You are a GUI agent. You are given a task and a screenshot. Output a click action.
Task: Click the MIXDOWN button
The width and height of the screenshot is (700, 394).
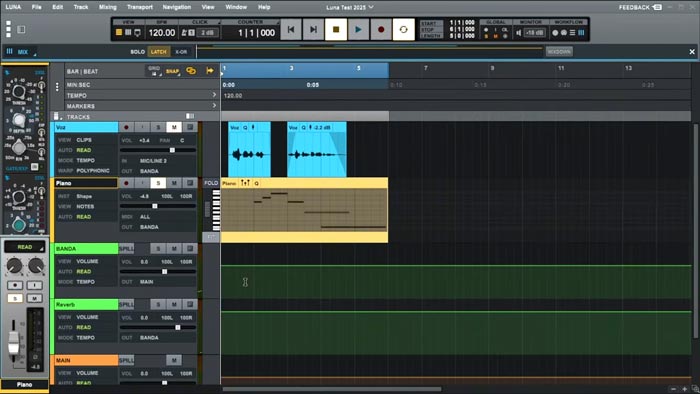click(559, 52)
